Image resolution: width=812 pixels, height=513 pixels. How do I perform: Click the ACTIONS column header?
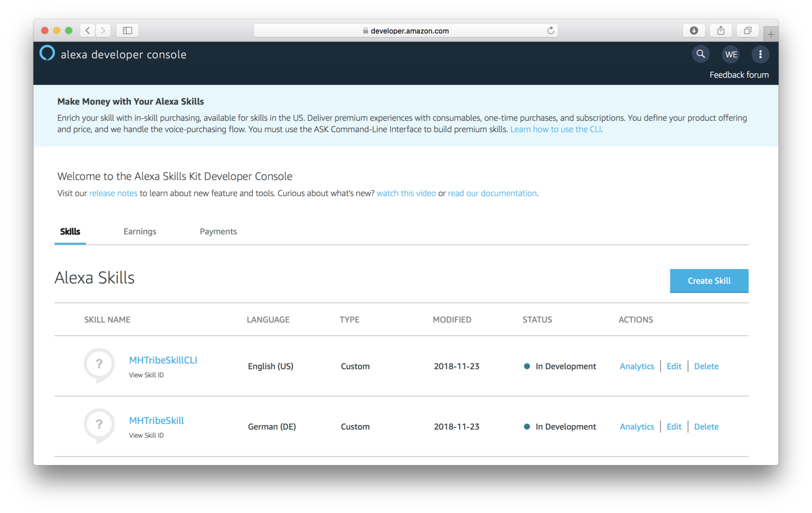coord(635,320)
